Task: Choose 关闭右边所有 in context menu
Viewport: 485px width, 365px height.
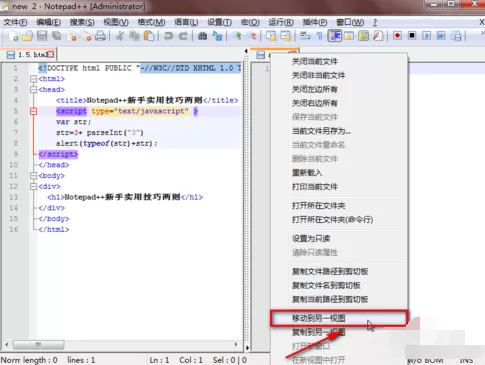Action: click(x=339, y=103)
